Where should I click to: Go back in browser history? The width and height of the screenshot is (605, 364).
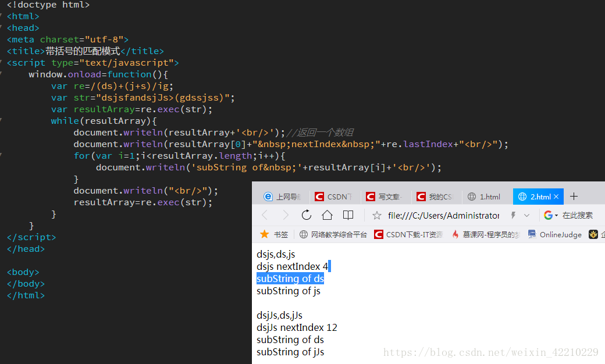(265, 215)
